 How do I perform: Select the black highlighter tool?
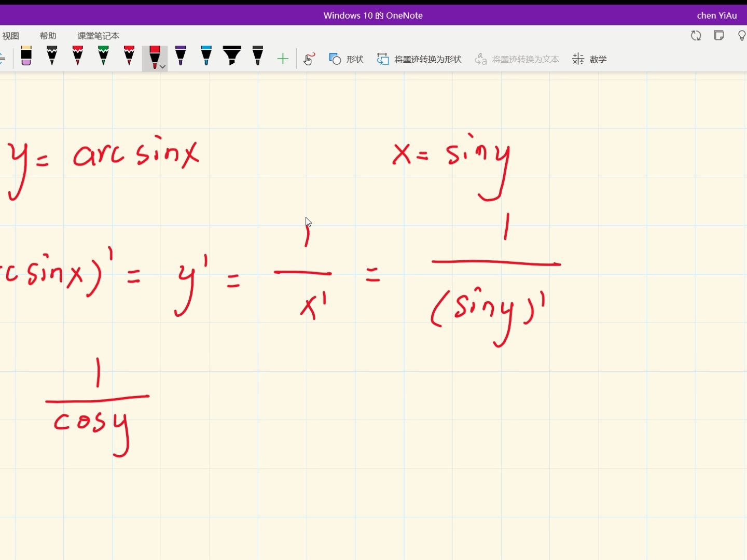pos(232,56)
